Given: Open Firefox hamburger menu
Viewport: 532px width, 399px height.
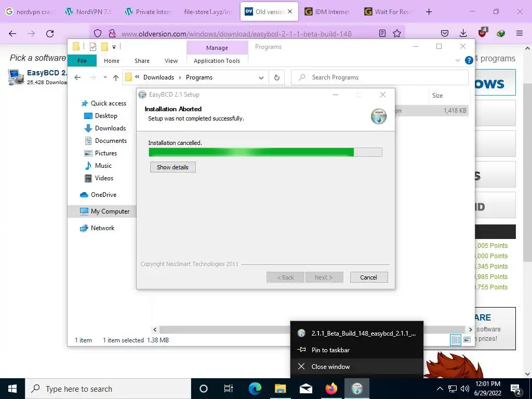Looking at the screenshot, I should (x=519, y=33).
